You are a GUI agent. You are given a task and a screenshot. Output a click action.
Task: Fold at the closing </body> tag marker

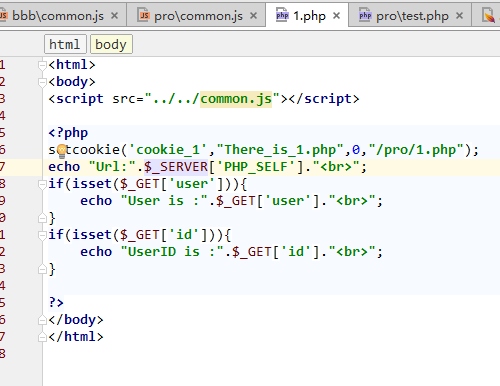pyautogui.click(x=42, y=320)
